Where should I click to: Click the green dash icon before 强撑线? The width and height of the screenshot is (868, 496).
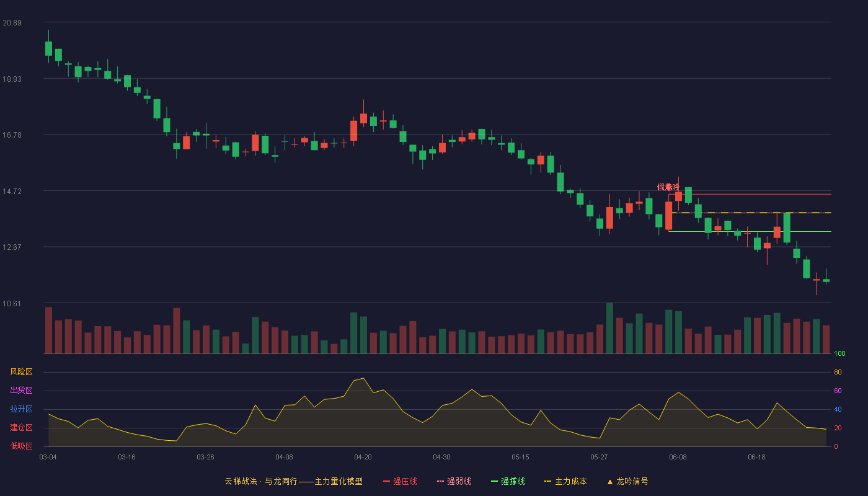494,481
